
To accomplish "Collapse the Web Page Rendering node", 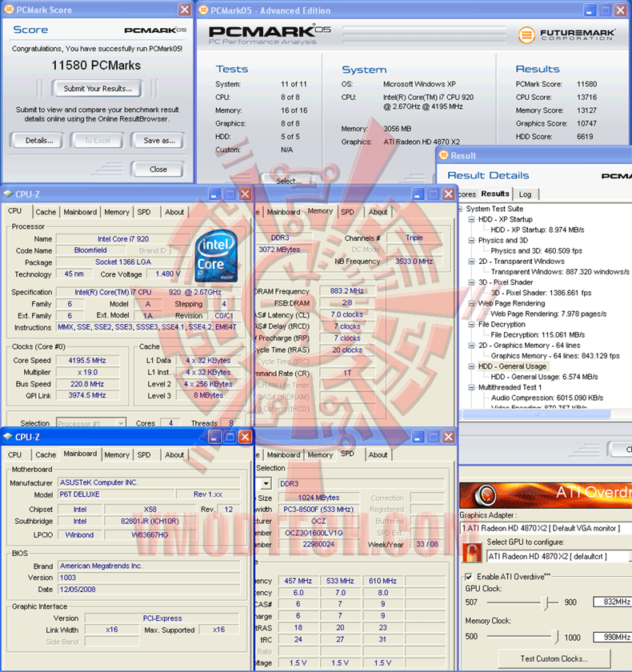I will 471,303.
